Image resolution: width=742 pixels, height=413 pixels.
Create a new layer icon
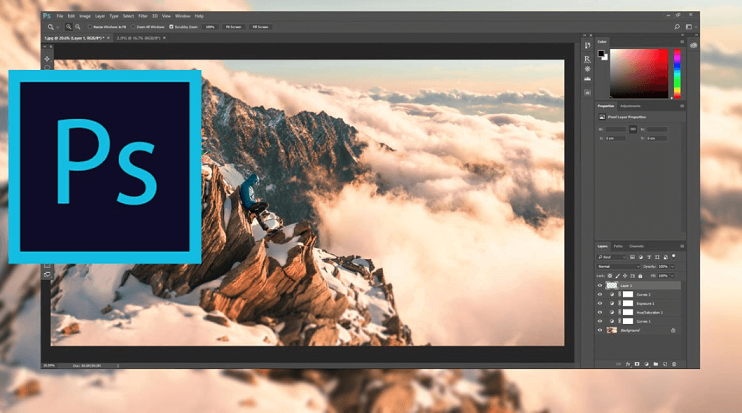tap(665, 364)
